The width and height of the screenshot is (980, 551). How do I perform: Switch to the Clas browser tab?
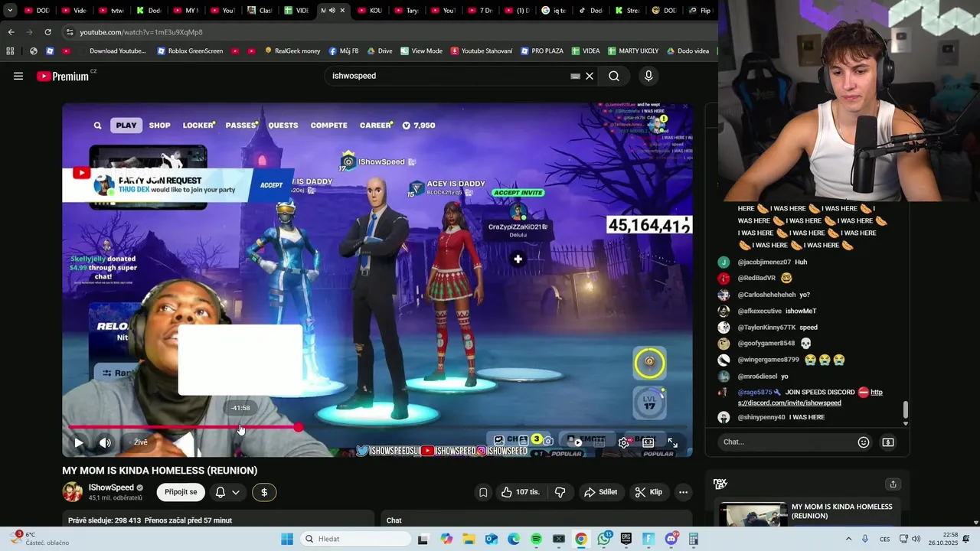260,11
